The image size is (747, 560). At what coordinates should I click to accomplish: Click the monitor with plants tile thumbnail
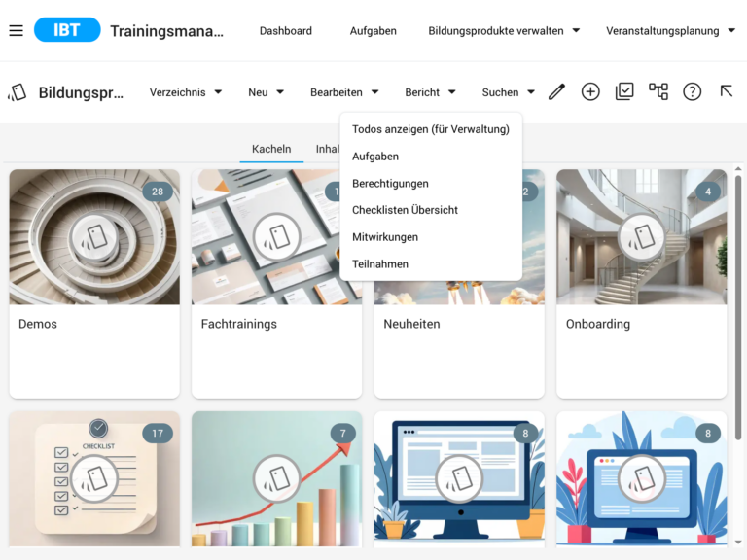tap(459, 478)
